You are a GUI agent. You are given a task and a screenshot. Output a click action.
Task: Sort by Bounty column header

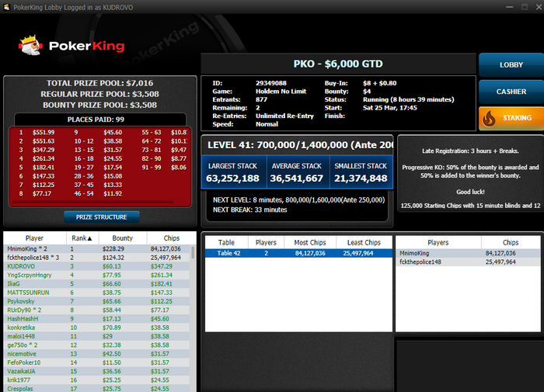pos(123,238)
